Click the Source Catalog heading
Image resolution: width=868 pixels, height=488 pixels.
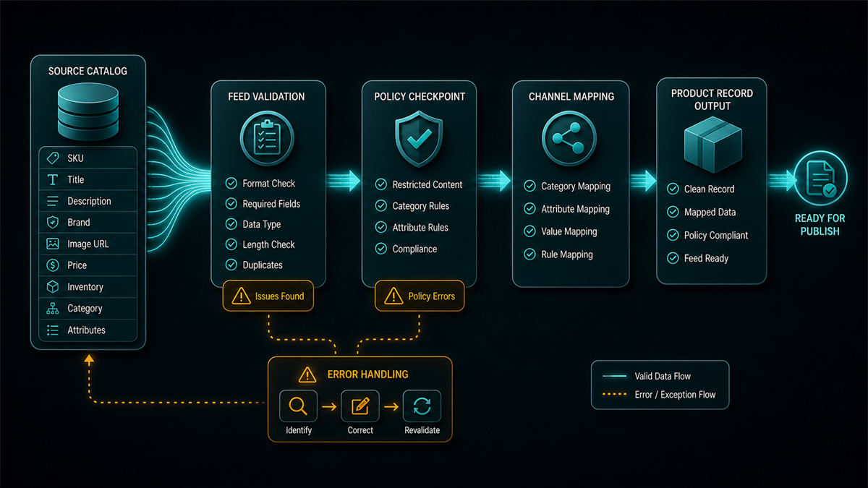point(88,72)
